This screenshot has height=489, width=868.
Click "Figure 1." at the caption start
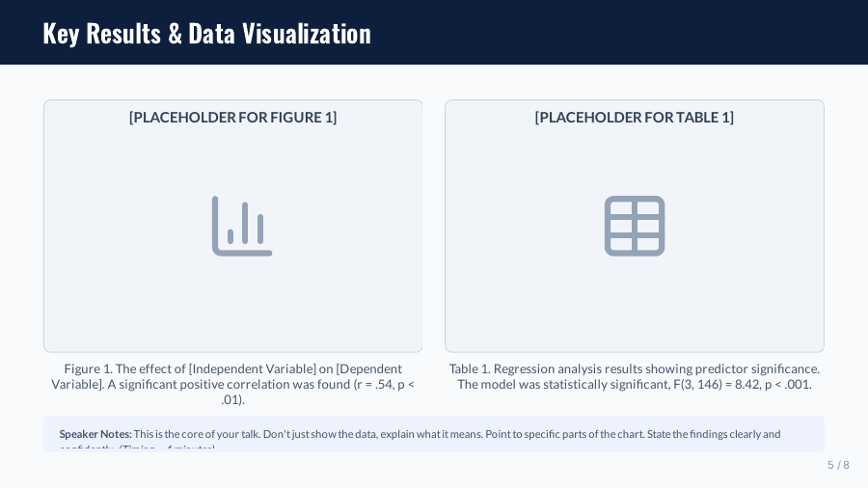[87, 368]
